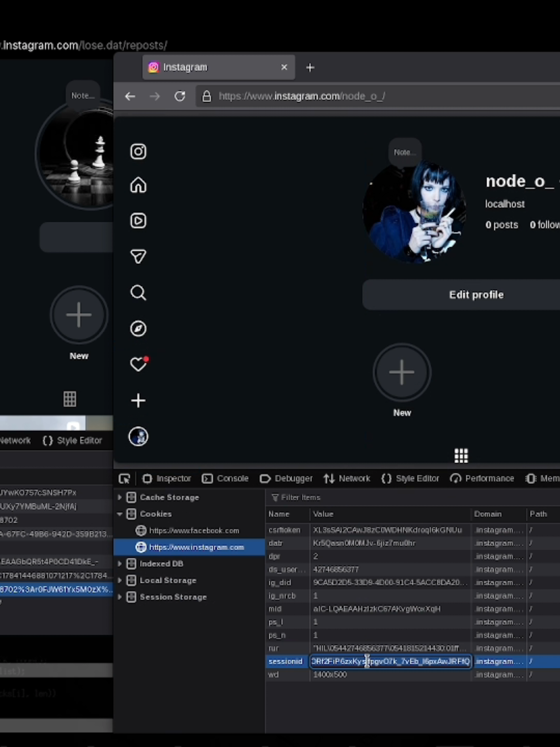Switch to Inspector tab
This screenshot has width=560, height=747.
pos(167,478)
